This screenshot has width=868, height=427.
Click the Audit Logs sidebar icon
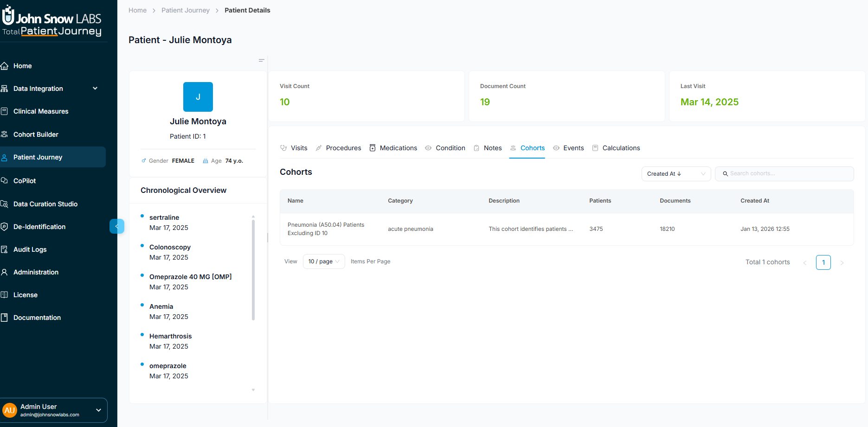(5, 249)
